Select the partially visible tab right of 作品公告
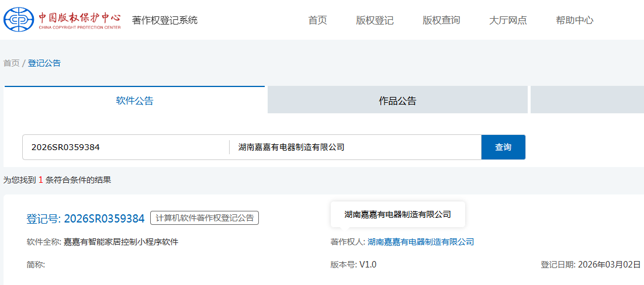This screenshot has height=285, width=644. 587,100
